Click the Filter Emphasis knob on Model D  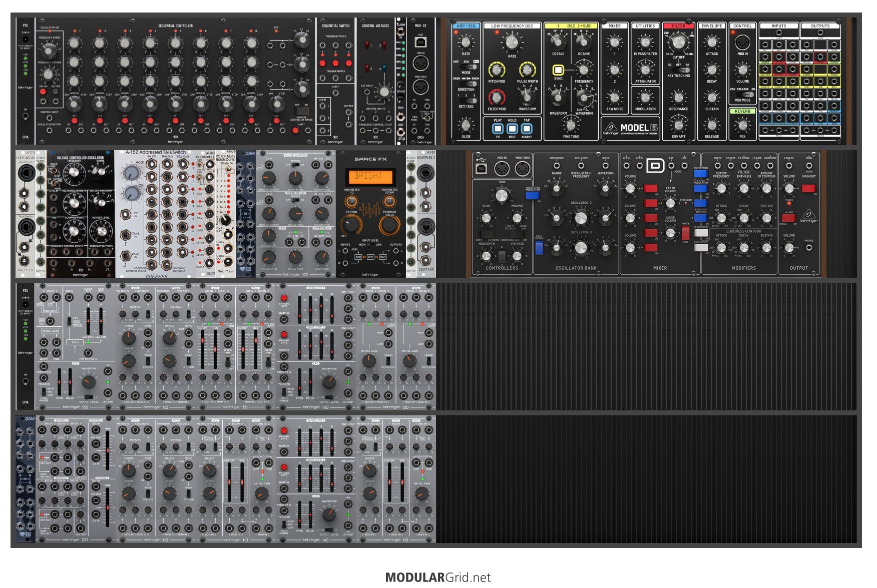click(x=744, y=189)
